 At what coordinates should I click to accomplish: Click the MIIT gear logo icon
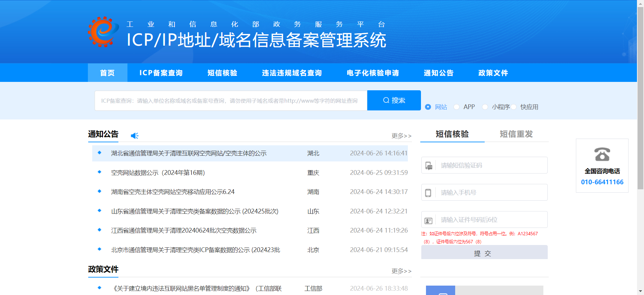click(103, 32)
